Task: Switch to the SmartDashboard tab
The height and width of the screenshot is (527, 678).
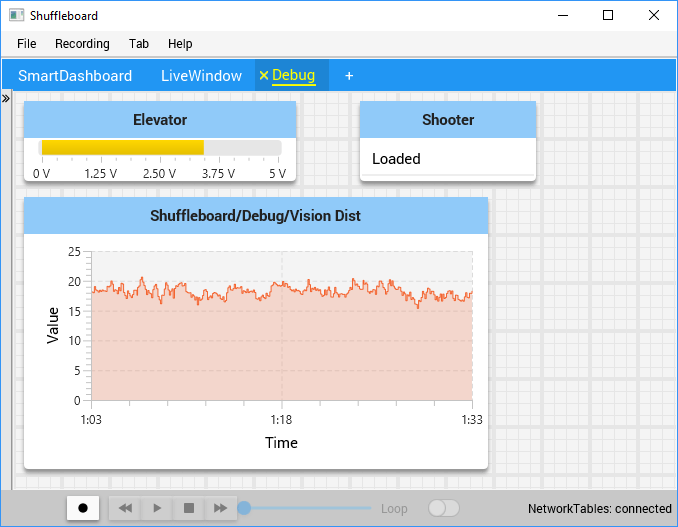Action: pyautogui.click(x=75, y=76)
